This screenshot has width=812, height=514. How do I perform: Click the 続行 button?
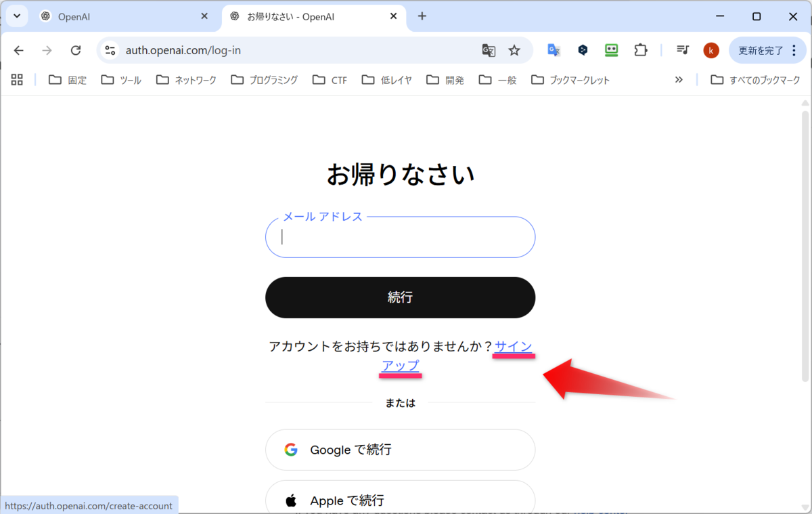pos(400,297)
